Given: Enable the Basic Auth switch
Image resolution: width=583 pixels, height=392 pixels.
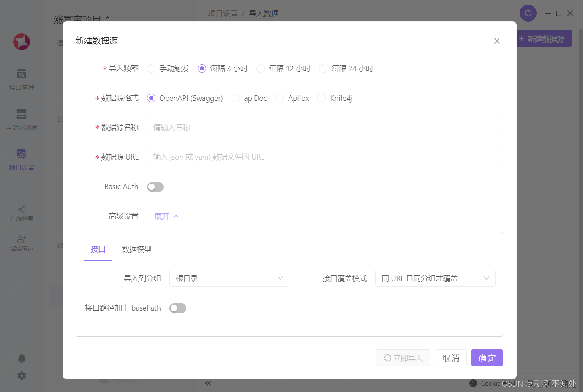Looking at the screenshot, I should tap(155, 187).
